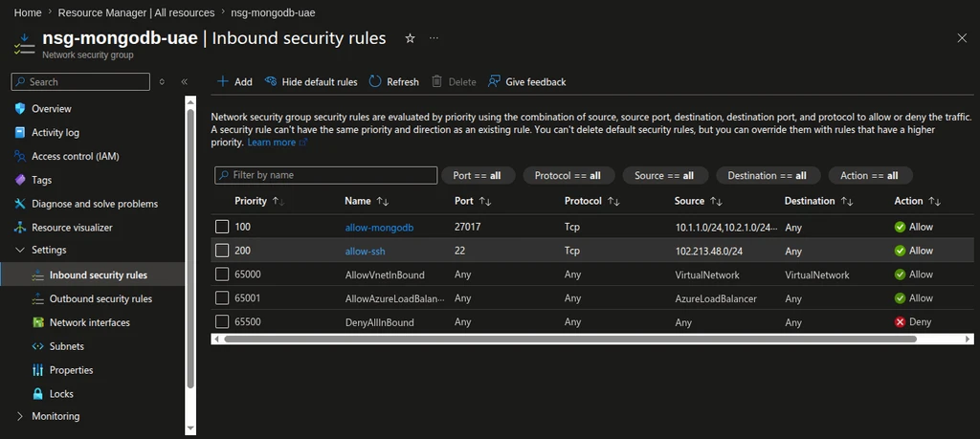The width and height of the screenshot is (980, 439).
Task: Click the Refresh circular arrow icon
Action: 375,82
